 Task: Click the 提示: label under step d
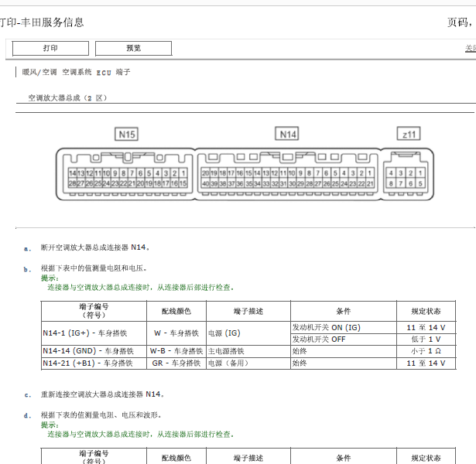(x=50, y=425)
